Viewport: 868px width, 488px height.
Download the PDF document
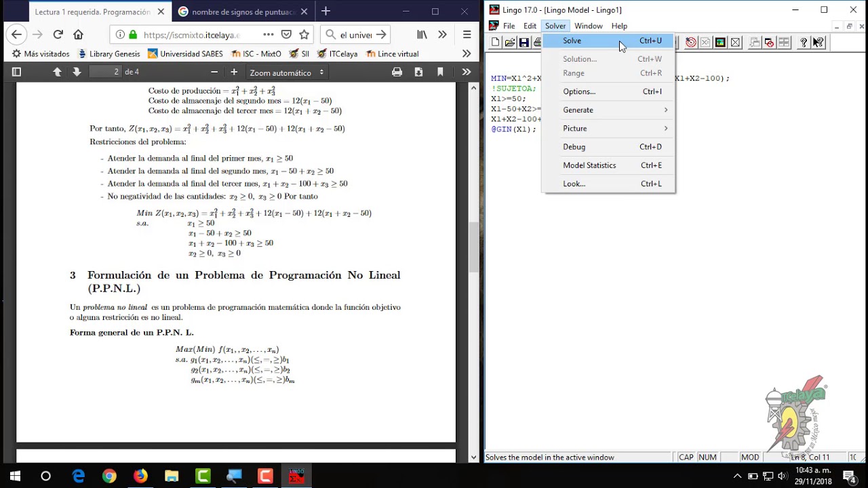418,72
